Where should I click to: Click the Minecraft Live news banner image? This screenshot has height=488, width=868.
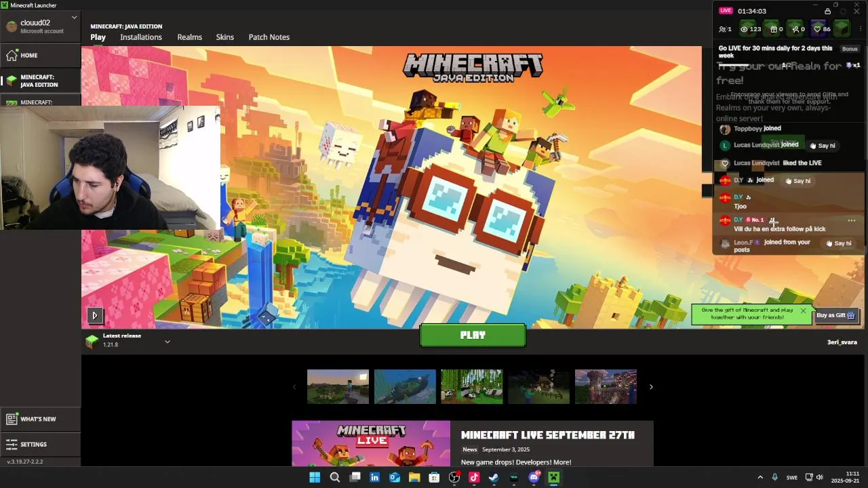[371, 443]
